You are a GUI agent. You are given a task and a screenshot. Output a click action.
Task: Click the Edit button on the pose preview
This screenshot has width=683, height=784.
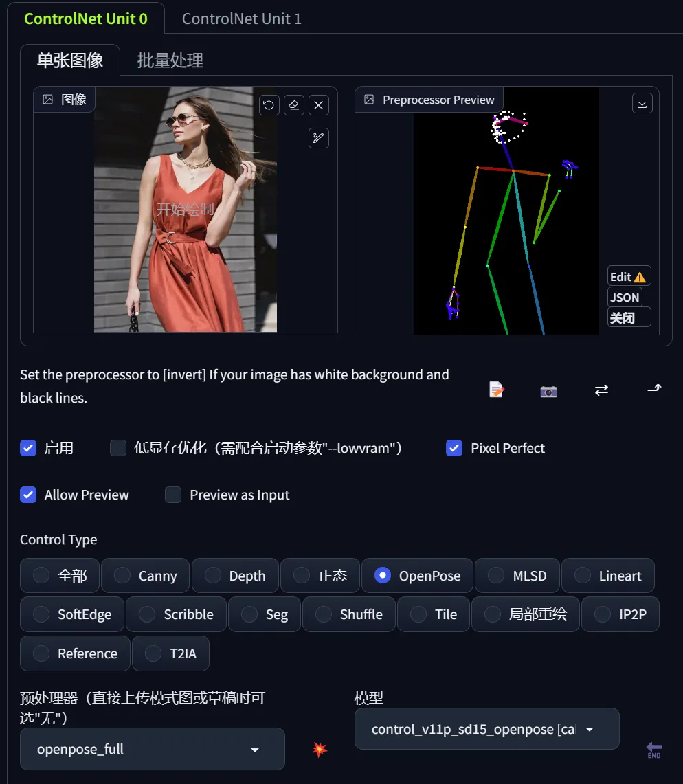(629, 276)
